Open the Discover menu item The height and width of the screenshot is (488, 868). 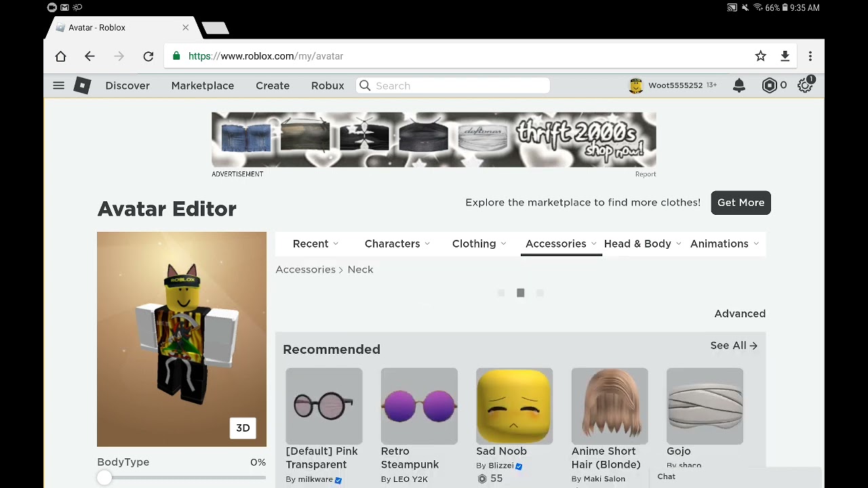pyautogui.click(x=127, y=85)
